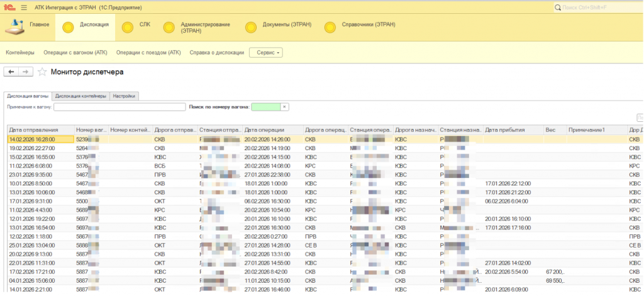This screenshot has width=644, height=296.
Task: Click the Примечание к вагону input field
Action: click(120, 107)
